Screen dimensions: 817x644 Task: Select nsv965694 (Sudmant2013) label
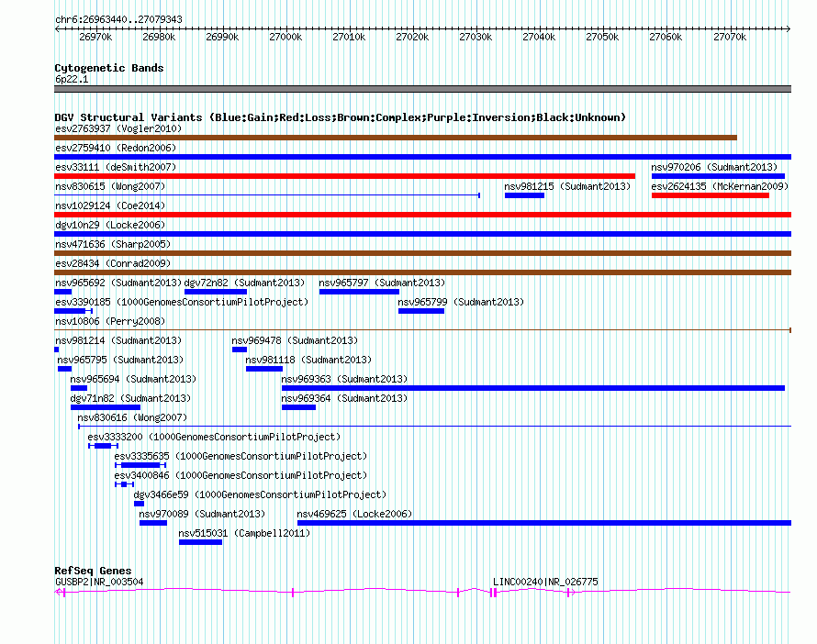(x=133, y=379)
